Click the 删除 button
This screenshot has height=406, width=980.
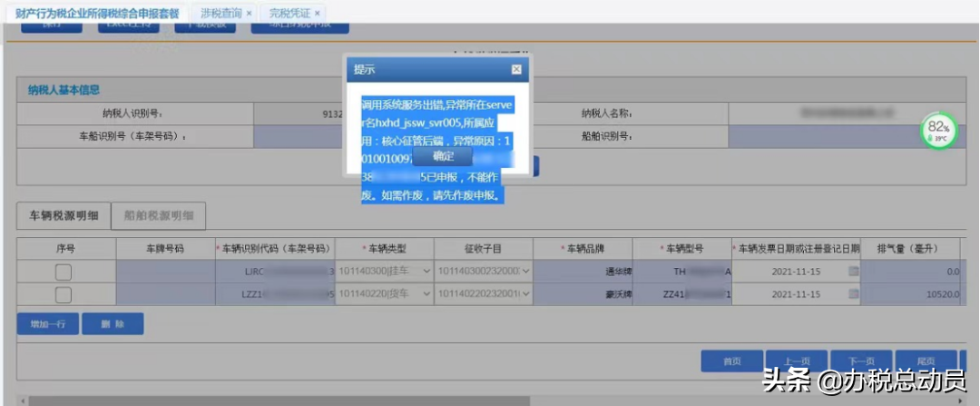(113, 324)
